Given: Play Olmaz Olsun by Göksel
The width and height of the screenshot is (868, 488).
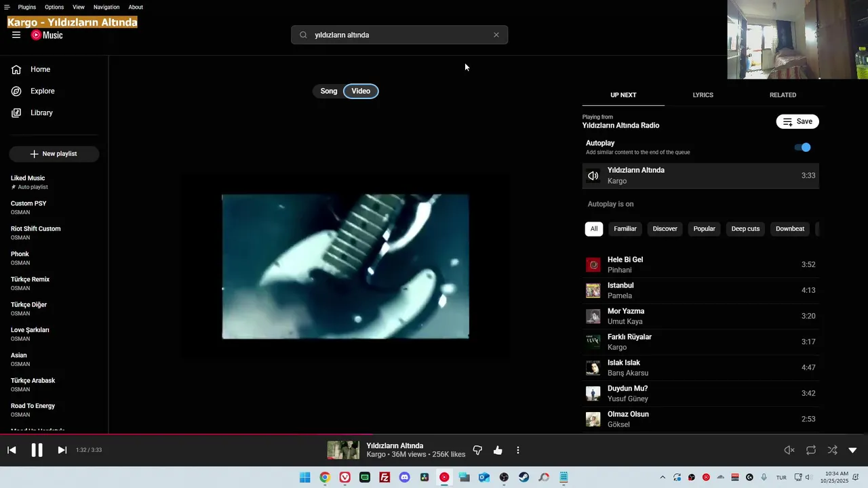Looking at the screenshot, I should [701, 419].
